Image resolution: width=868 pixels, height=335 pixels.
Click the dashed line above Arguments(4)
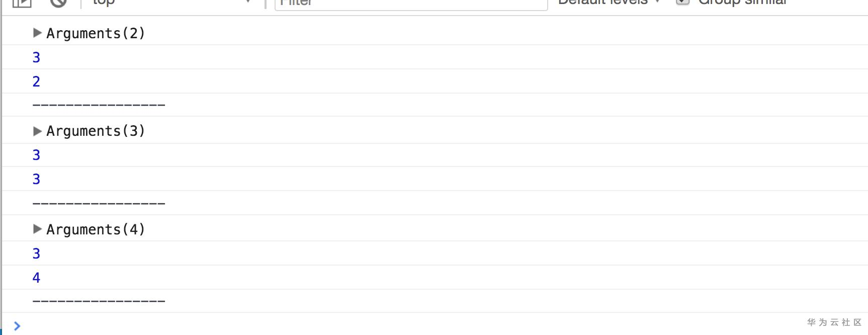pyautogui.click(x=99, y=204)
